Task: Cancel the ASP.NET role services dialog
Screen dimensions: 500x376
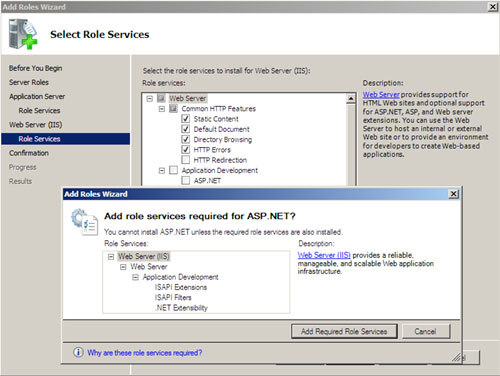Action: (x=425, y=331)
